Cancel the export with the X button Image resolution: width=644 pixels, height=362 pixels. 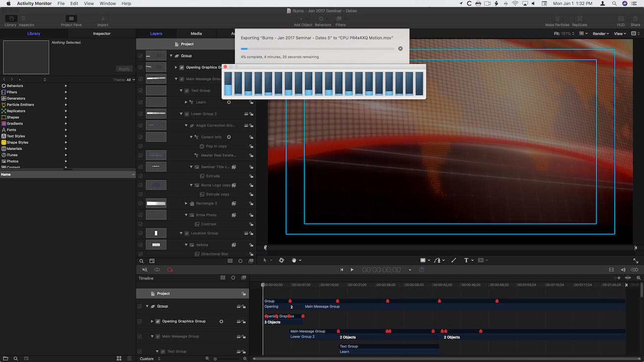400,49
